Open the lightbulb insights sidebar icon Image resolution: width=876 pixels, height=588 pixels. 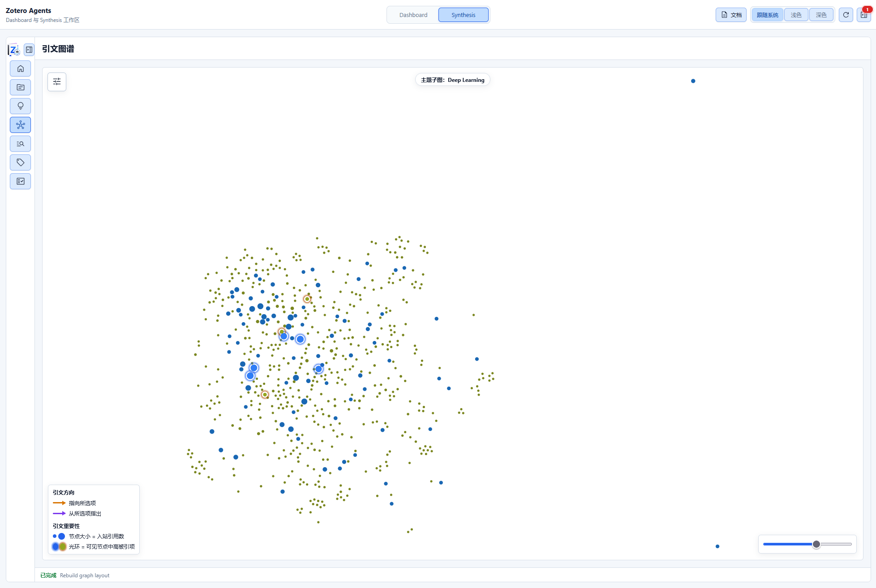pos(21,106)
